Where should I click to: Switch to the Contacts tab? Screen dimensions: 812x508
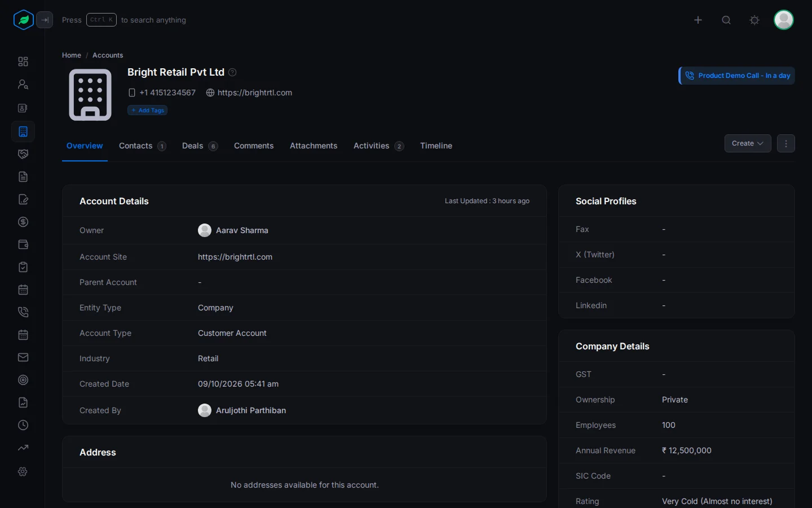click(142, 146)
